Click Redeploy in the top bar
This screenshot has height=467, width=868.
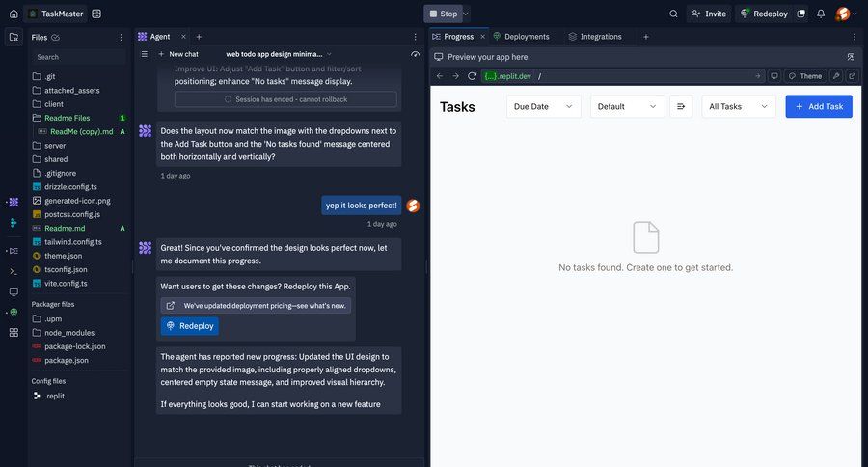(x=764, y=14)
